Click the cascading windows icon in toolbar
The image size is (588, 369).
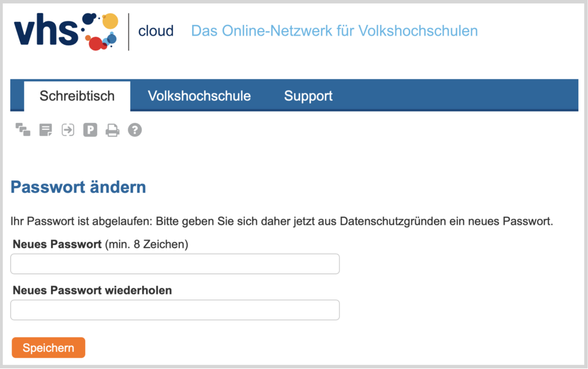pyautogui.click(x=23, y=130)
